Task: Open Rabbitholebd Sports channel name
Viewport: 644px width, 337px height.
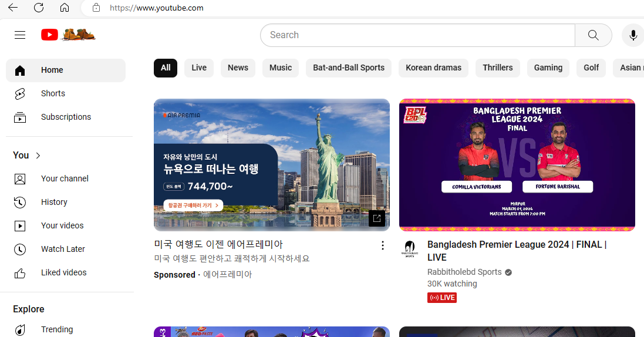Action: pos(464,272)
